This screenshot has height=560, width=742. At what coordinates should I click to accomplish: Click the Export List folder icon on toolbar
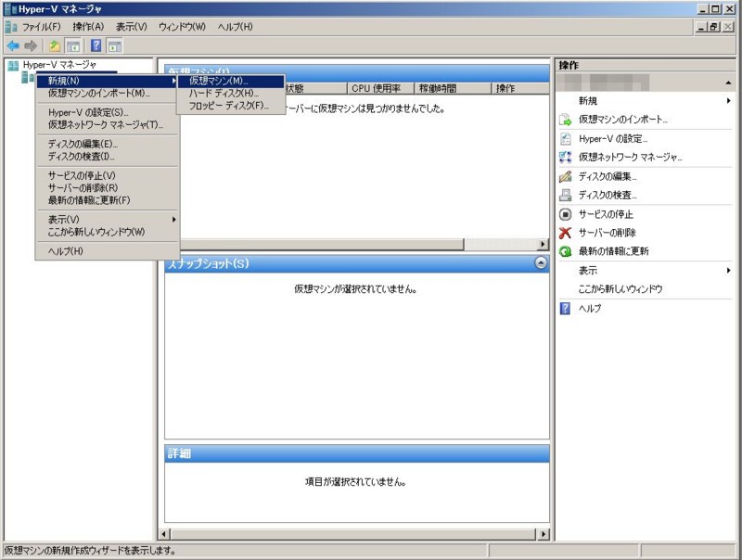coord(53,45)
